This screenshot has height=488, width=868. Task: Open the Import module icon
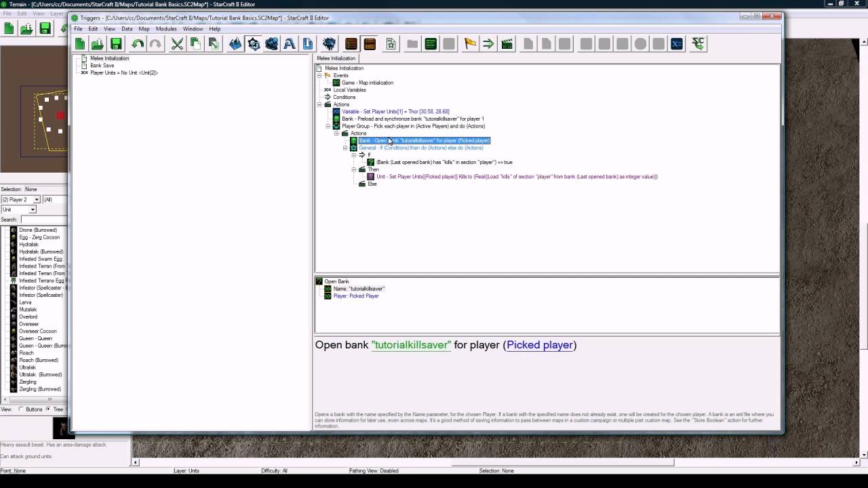pos(307,44)
